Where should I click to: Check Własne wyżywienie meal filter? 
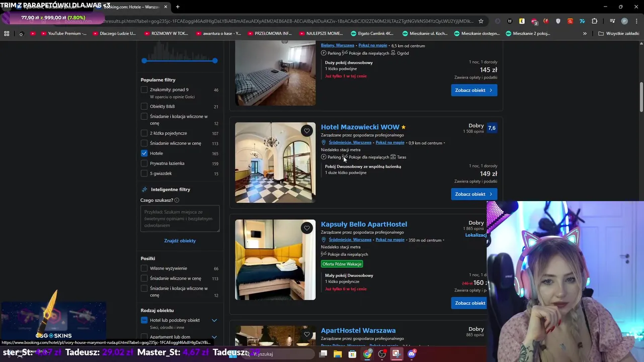pos(144,268)
